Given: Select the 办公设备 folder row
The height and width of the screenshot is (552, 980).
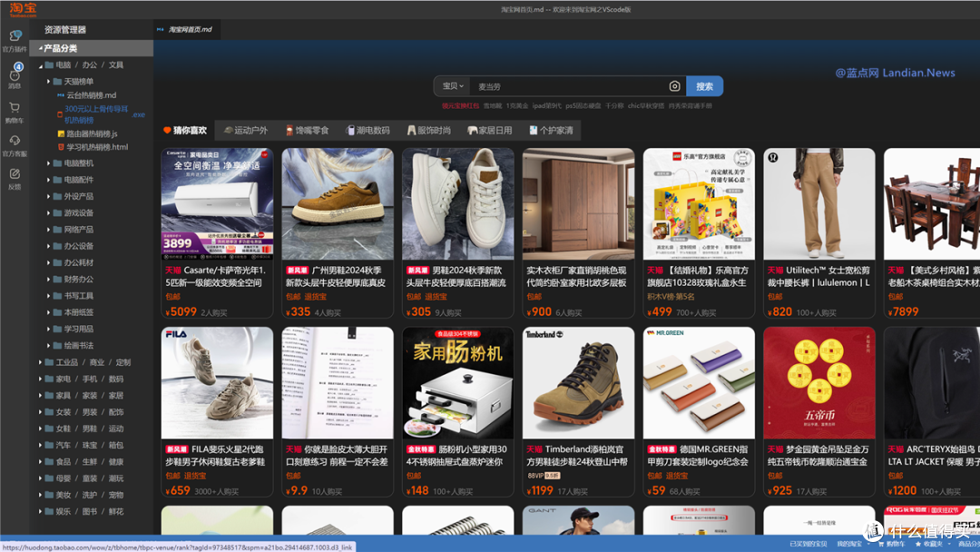Looking at the screenshot, I should [x=92, y=246].
